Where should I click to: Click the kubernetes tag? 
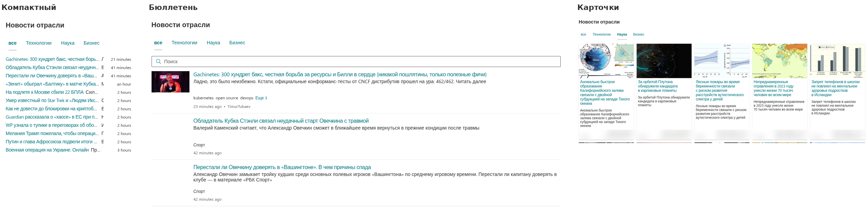(203, 98)
